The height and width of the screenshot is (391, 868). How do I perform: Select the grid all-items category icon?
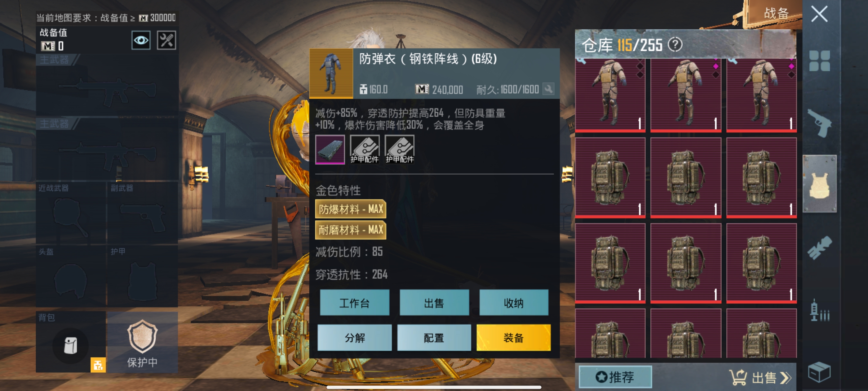coord(819,61)
